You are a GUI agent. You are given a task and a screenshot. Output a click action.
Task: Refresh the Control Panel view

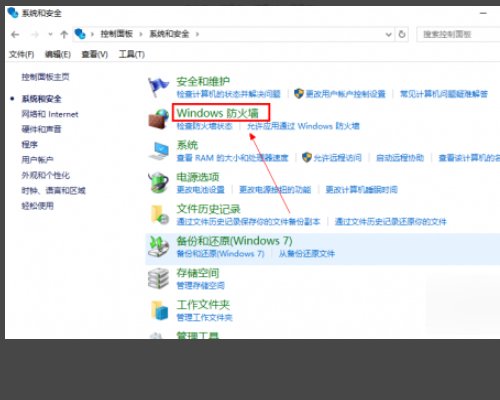pos(402,34)
